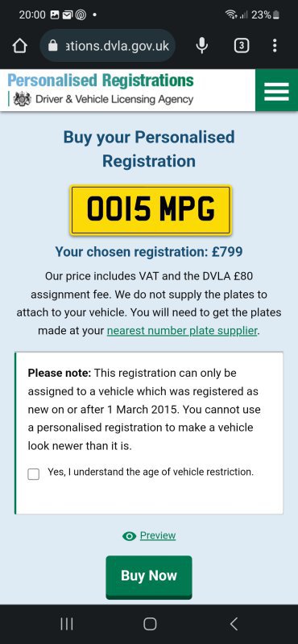Open the nearest number plate supplier link
The height and width of the screenshot is (644, 298).
[182, 331]
